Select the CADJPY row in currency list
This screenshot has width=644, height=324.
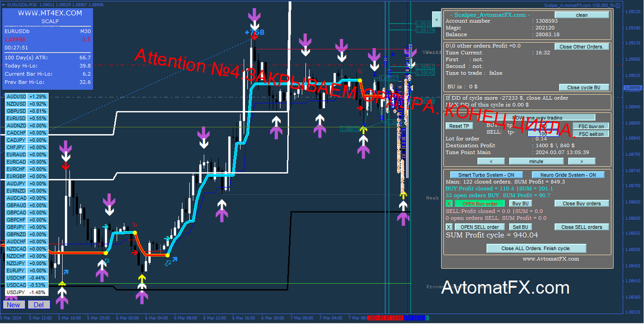26,140
